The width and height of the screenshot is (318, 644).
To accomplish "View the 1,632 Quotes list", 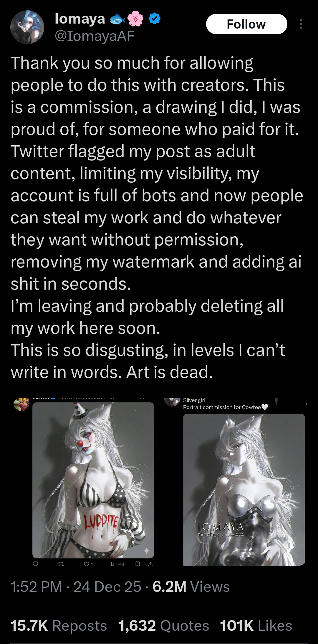I will coord(163,626).
